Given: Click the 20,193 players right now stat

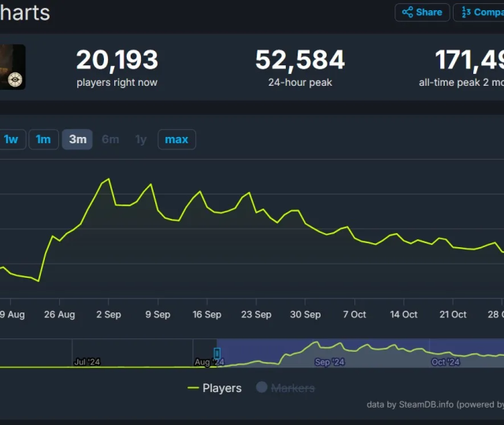Looking at the screenshot, I should [117, 60].
